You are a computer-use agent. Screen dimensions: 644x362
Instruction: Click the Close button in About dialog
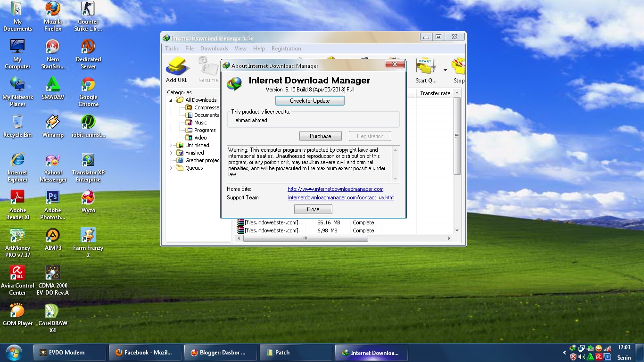313,209
